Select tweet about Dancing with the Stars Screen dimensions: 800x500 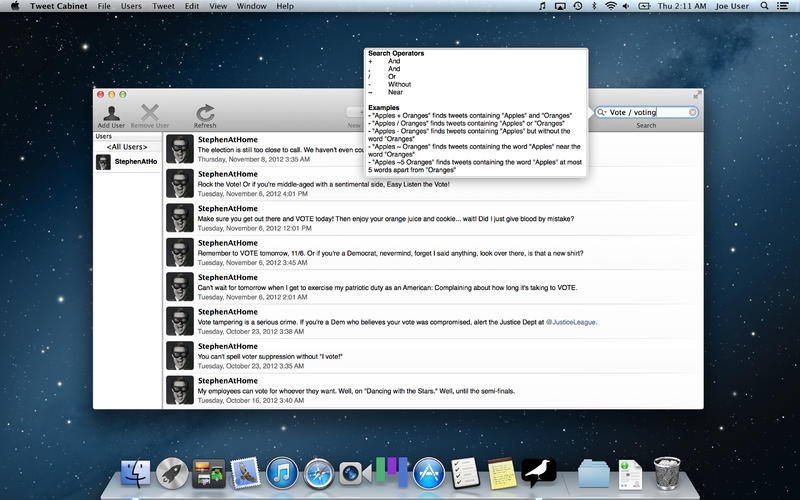click(x=433, y=390)
